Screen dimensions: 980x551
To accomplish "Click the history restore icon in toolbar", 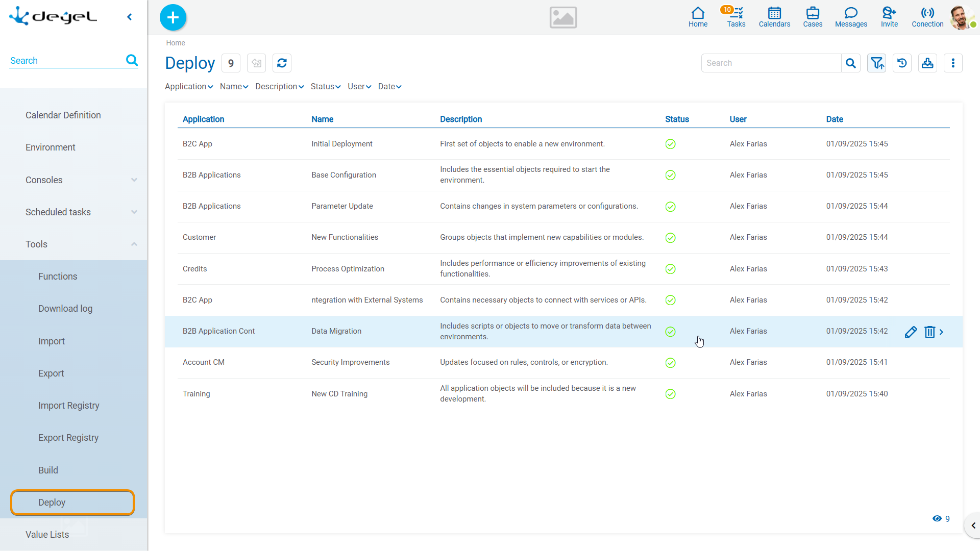I will (x=902, y=63).
